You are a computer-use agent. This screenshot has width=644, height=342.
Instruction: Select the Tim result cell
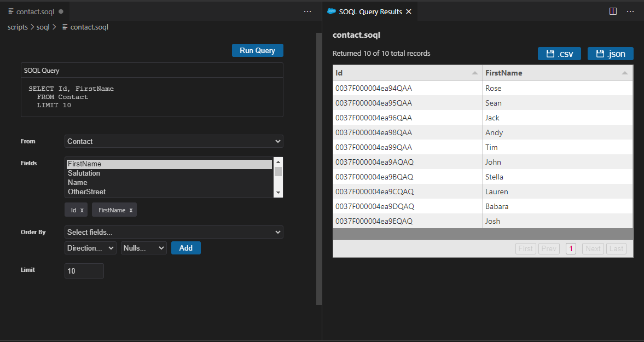pos(558,147)
